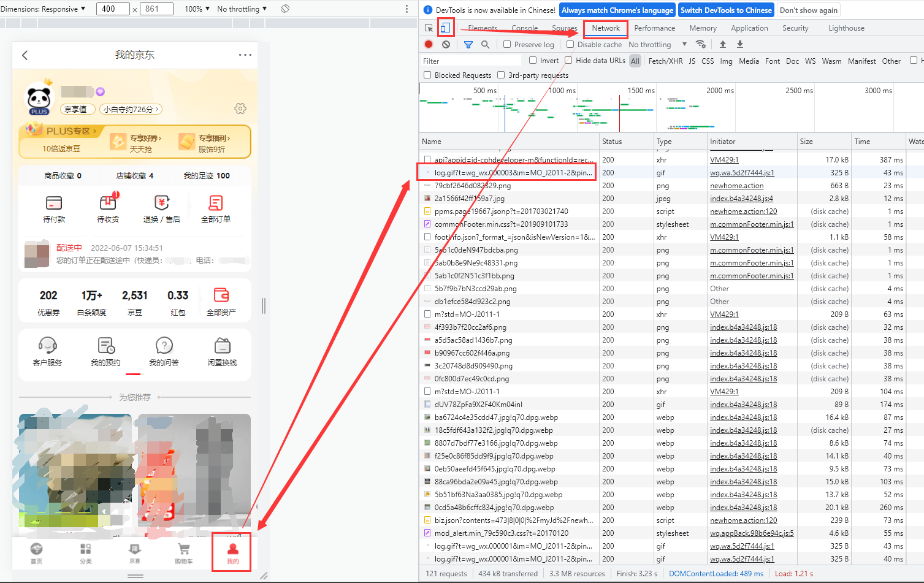Image resolution: width=924 pixels, height=583 pixels.
Task: Select the Img filter type
Action: pos(726,61)
